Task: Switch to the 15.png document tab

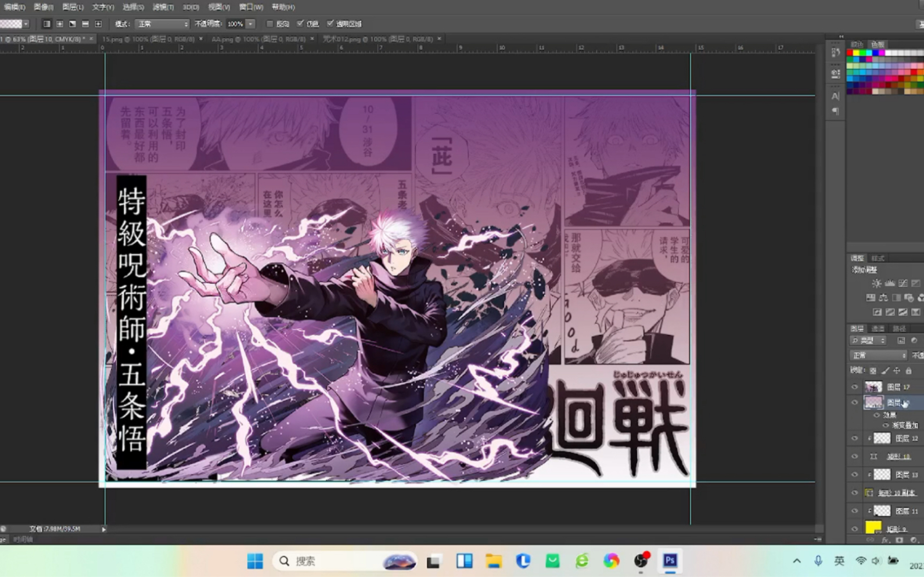Action: tap(148, 39)
